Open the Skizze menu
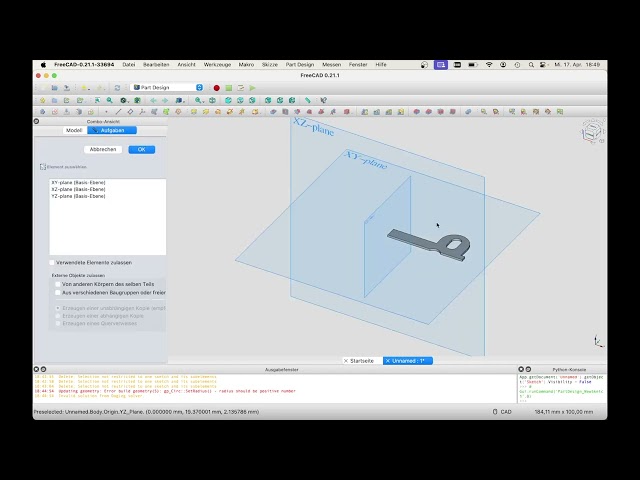 (x=269, y=64)
